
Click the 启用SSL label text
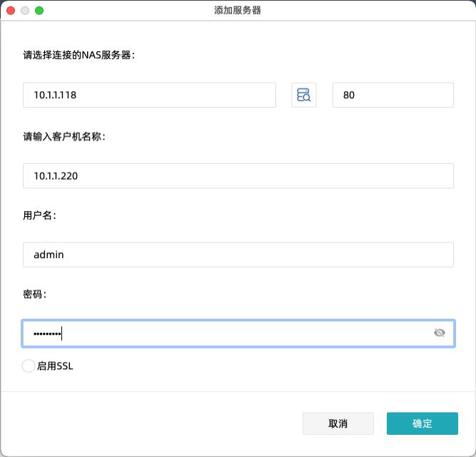tap(55, 366)
